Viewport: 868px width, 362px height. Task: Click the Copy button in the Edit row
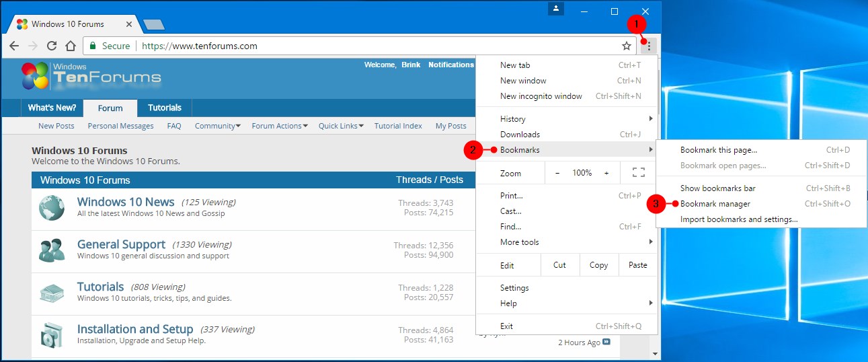click(x=598, y=265)
